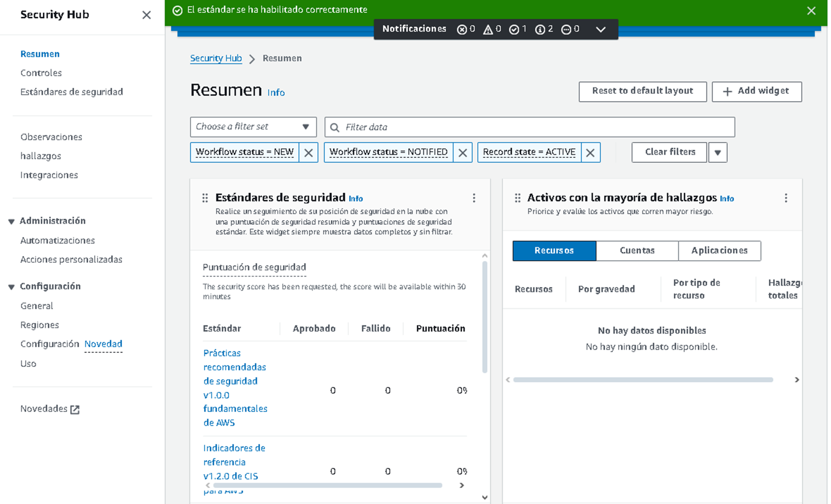Click the Filter data search field

tap(529, 127)
